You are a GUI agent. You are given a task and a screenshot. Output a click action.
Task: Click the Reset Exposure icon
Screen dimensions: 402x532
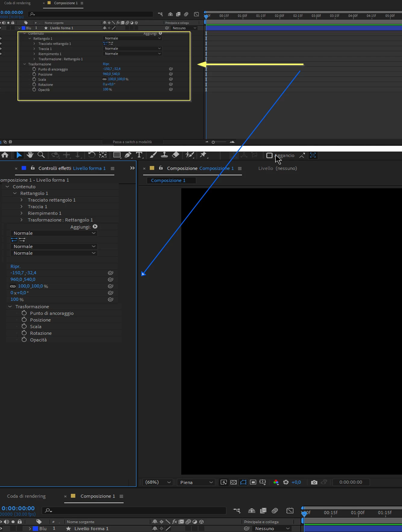point(286,482)
